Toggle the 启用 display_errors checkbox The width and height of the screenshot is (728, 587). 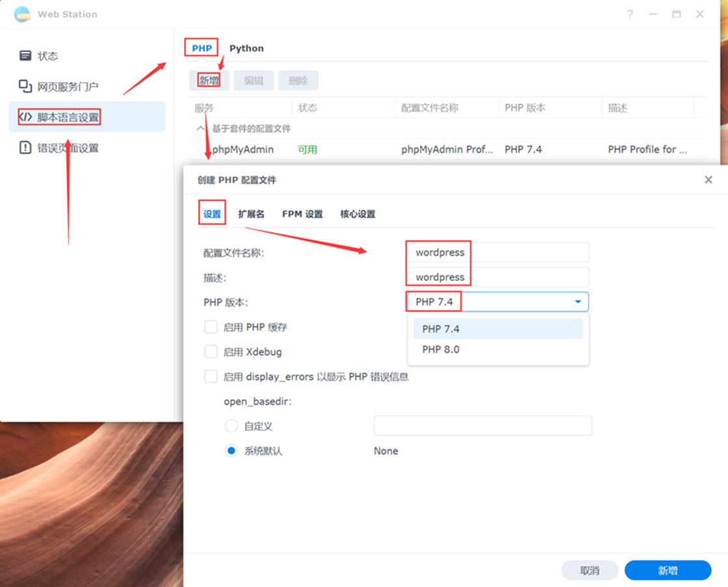(x=211, y=376)
